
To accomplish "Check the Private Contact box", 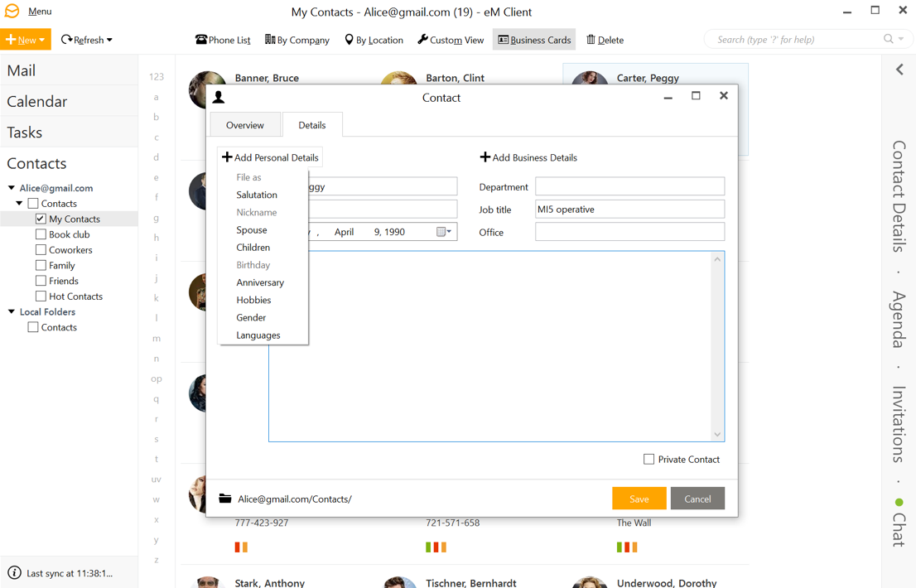I will [648, 459].
